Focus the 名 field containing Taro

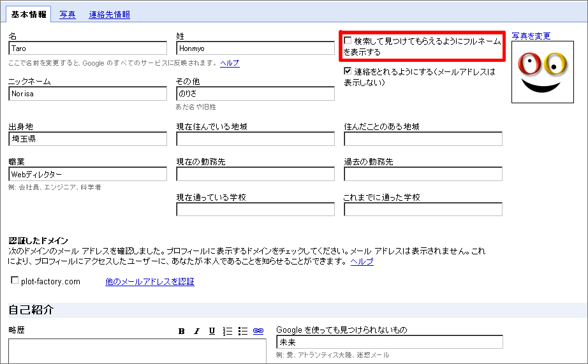[x=88, y=48]
